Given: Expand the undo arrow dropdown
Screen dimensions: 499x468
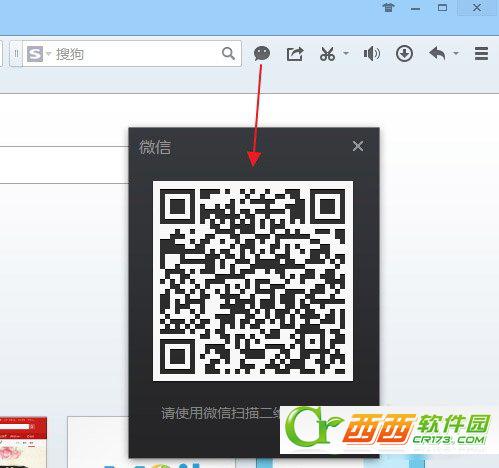Looking at the screenshot, I should click(x=456, y=53).
